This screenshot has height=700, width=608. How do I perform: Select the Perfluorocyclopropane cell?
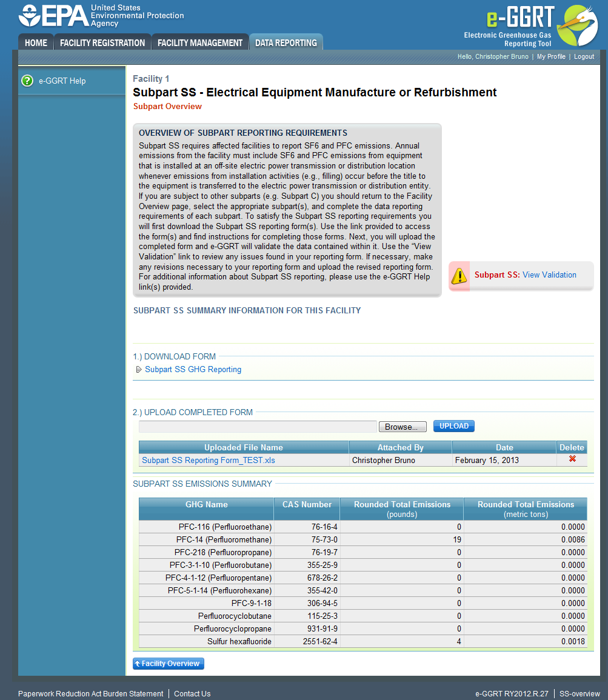[206, 628]
